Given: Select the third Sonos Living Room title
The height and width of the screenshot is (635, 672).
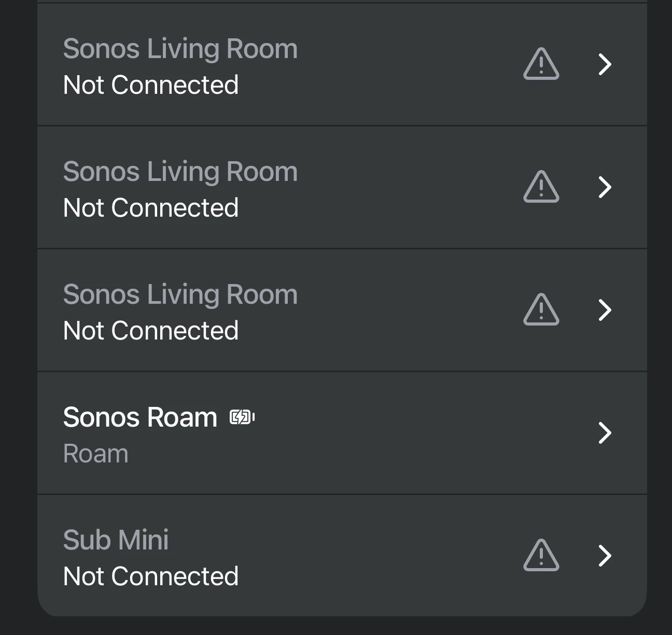Looking at the screenshot, I should pos(180,295).
